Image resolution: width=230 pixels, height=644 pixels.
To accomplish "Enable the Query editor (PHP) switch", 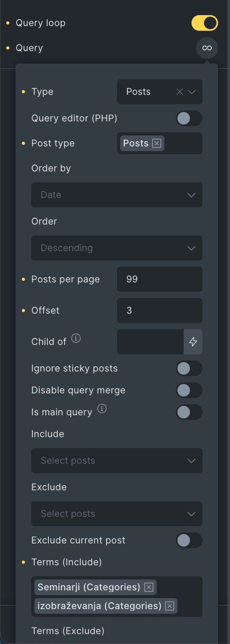I will point(189,118).
